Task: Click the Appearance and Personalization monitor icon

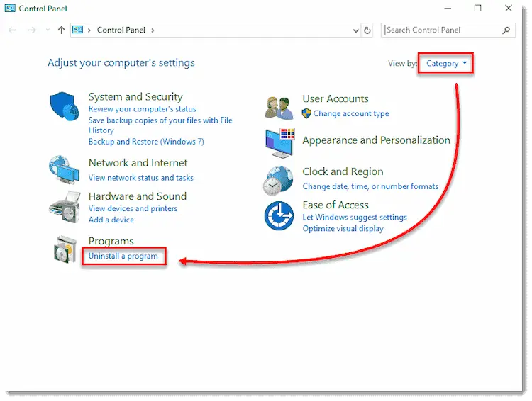Action: 279,142
